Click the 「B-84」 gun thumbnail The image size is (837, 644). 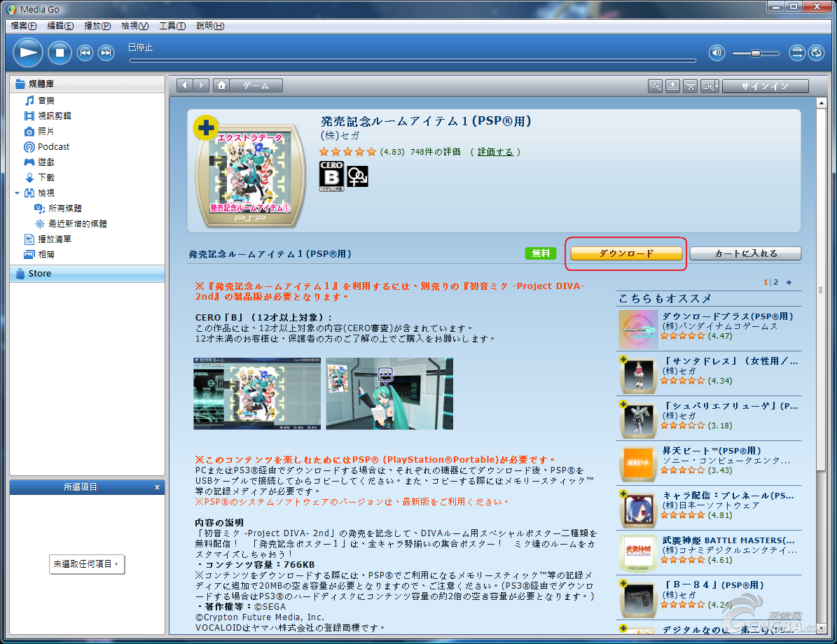(x=638, y=598)
